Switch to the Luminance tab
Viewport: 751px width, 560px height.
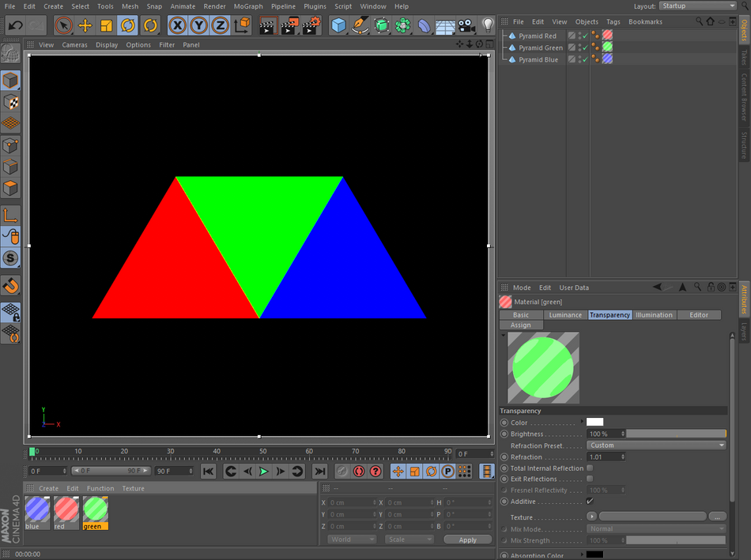[565, 315]
